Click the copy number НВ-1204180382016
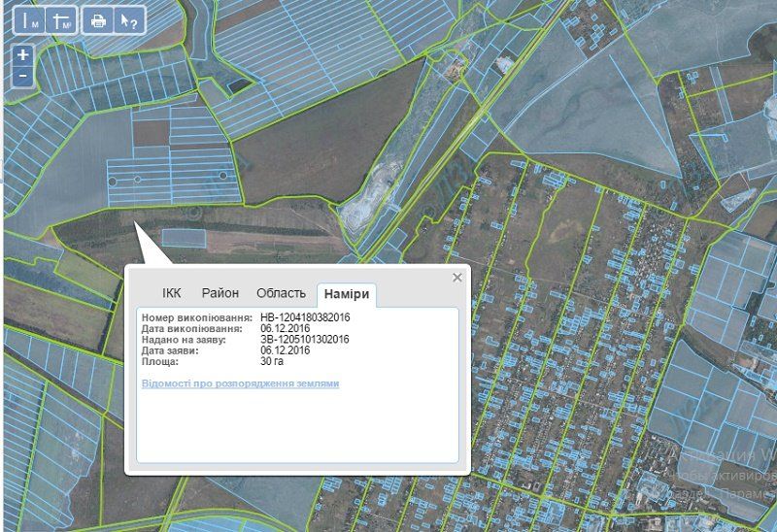 pyautogui.click(x=305, y=317)
